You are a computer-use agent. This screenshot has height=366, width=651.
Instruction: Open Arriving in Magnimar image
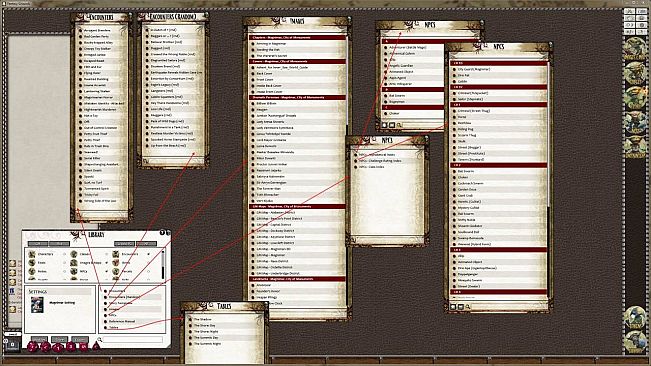click(271, 44)
